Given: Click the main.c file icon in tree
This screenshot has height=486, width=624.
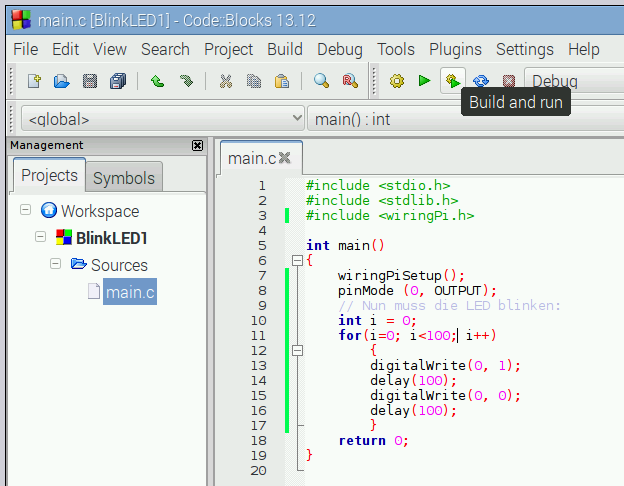Looking at the screenshot, I should click(94, 291).
